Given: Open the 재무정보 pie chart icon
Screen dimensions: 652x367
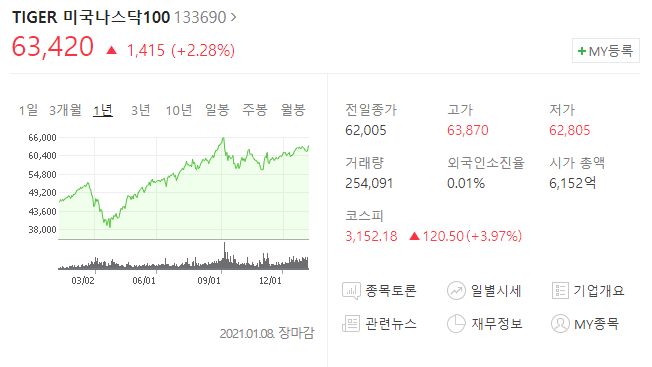Looking at the screenshot, I should click(456, 324).
